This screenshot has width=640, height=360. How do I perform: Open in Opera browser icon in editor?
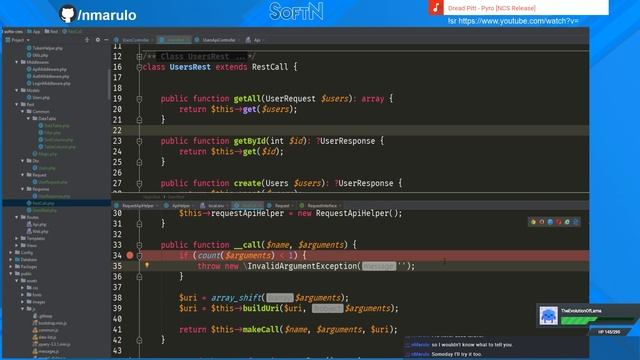559,222
